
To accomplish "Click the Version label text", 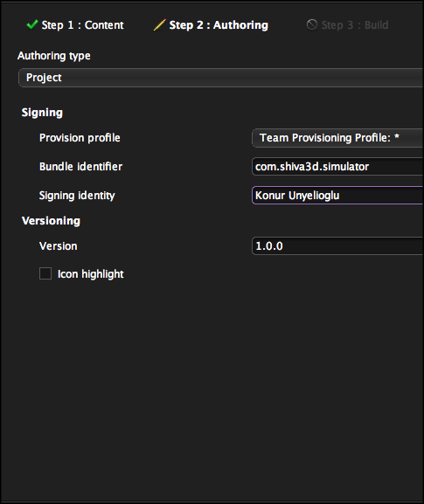I will [x=59, y=246].
